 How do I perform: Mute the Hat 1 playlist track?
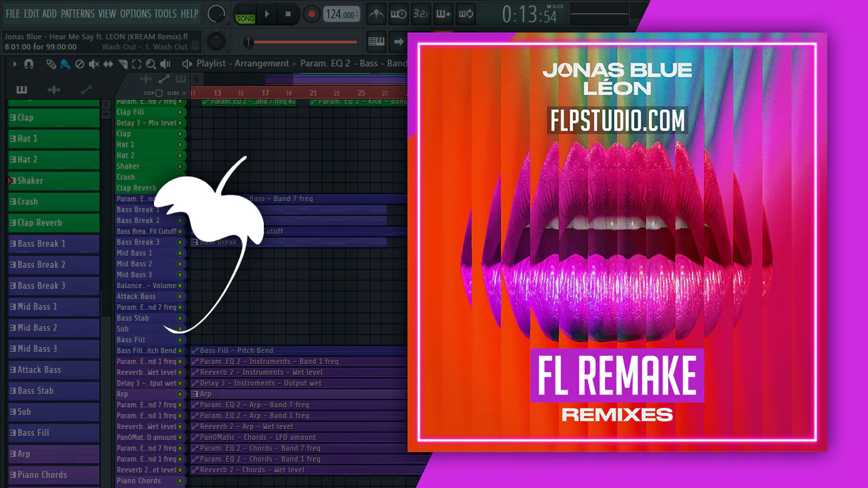180,144
